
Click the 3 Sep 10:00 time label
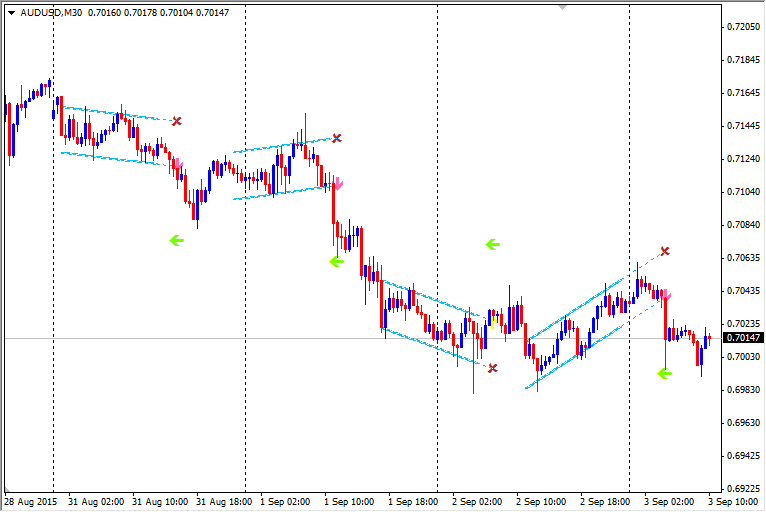[733, 502]
